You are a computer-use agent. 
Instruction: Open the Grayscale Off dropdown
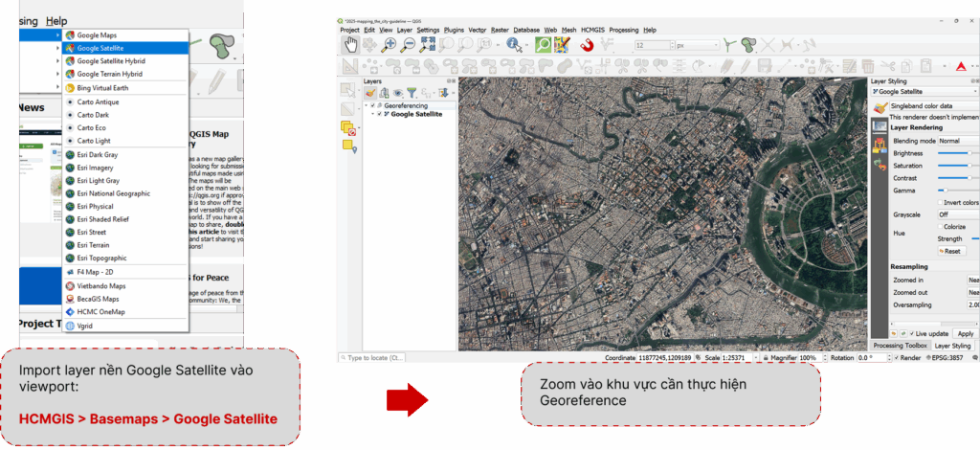(x=958, y=214)
